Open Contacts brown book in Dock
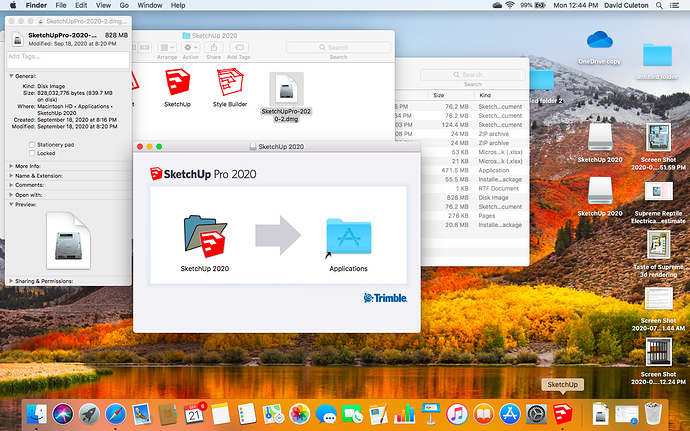 [x=168, y=414]
